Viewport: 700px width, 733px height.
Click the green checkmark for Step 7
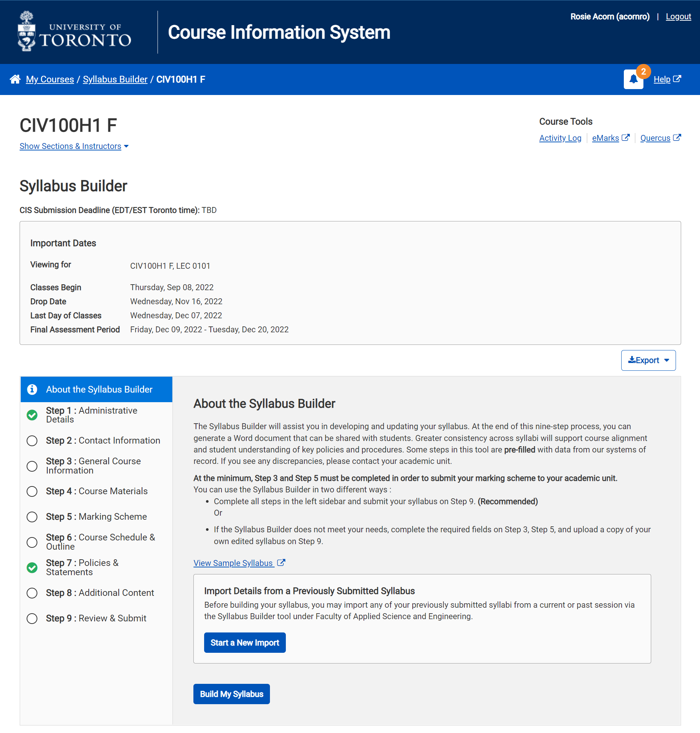click(32, 567)
